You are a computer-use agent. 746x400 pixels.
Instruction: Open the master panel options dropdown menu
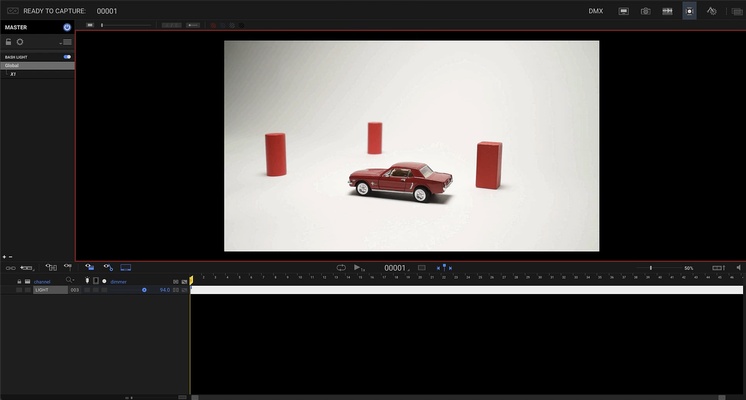tap(66, 42)
